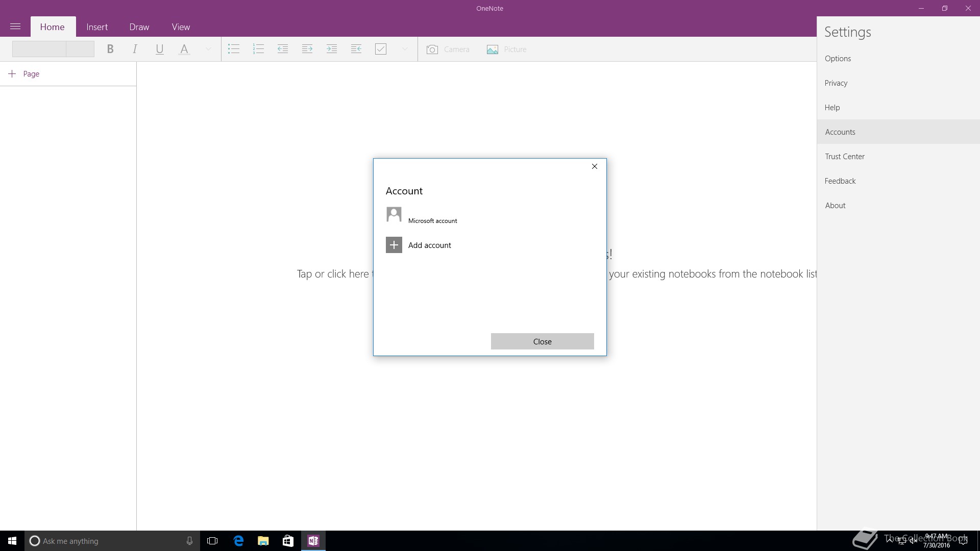980x551 pixels.
Task: Open the Windows Store from taskbar
Action: click(288, 541)
